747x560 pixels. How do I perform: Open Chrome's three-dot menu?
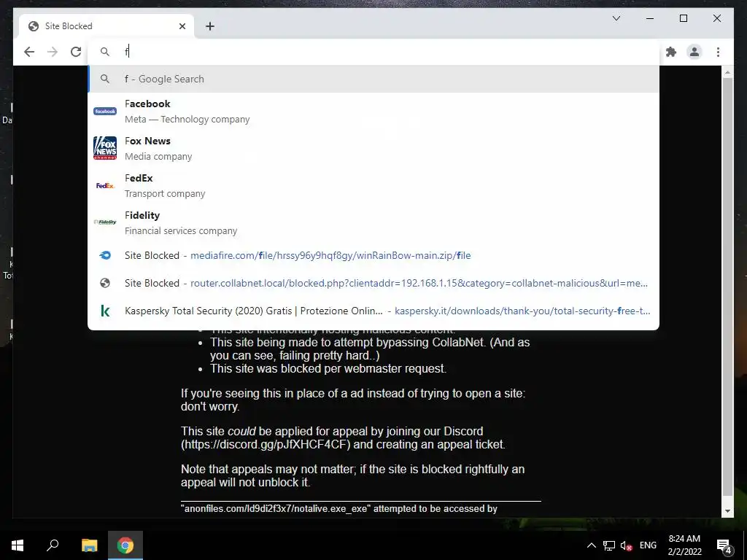pyautogui.click(x=718, y=52)
